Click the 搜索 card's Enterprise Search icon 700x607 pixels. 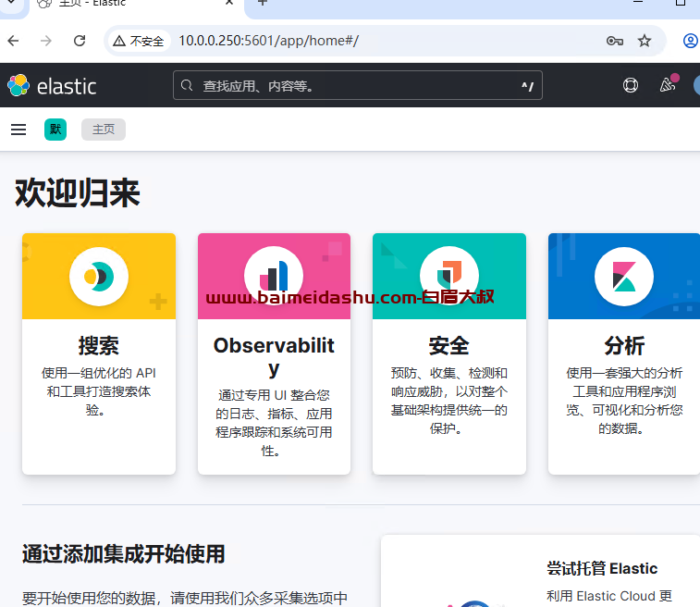point(99,277)
